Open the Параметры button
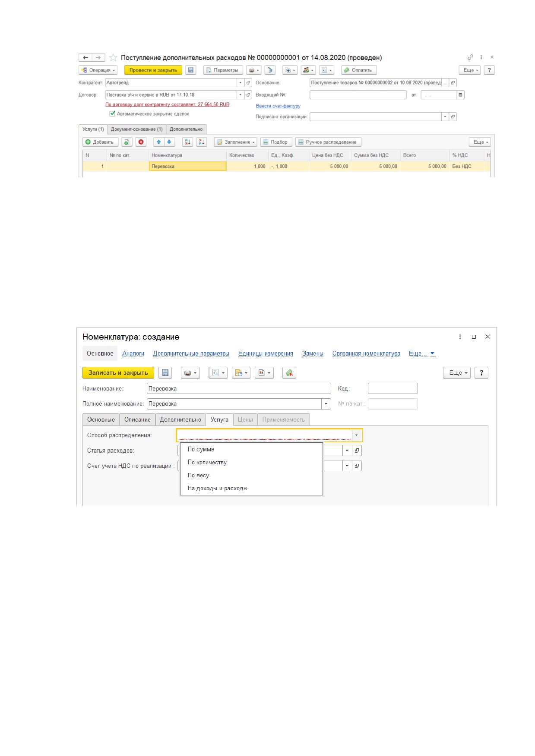 click(223, 70)
